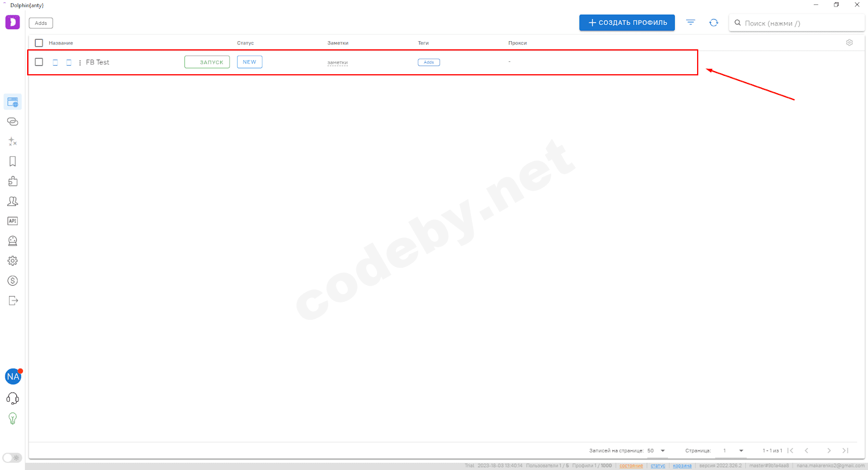Open the records per page dropdown
The height and width of the screenshot is (470, 868).
point(657,450)
